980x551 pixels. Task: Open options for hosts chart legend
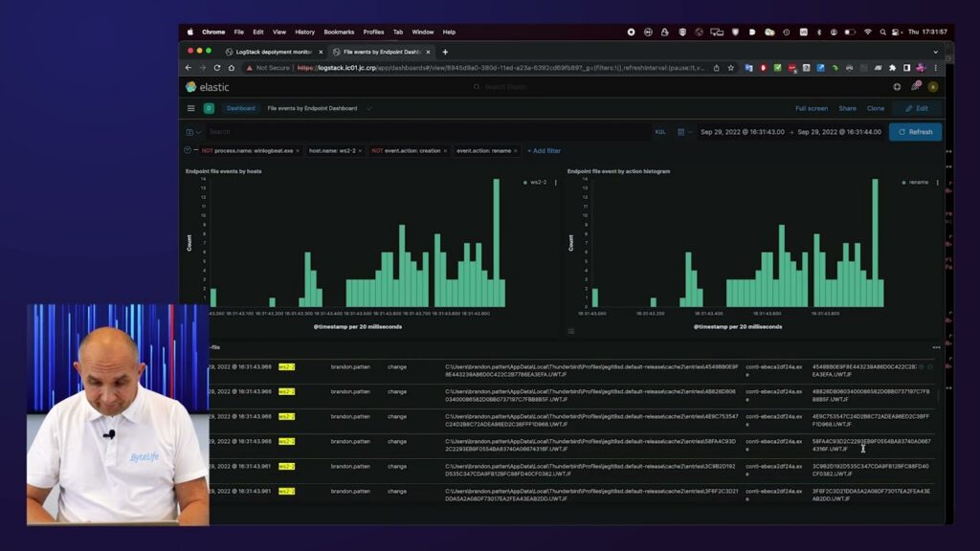tap(556, 182)
